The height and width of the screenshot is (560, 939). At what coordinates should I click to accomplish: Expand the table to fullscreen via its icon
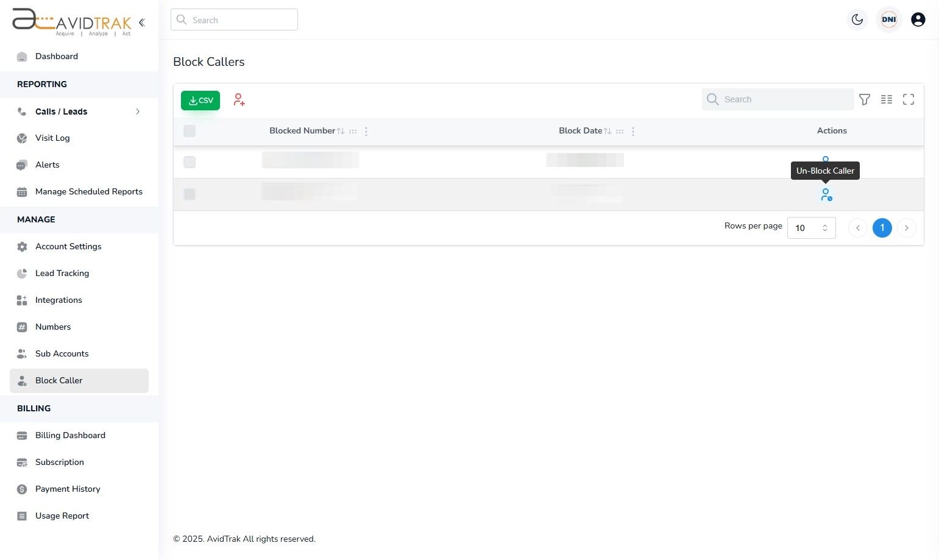point(909,99)
